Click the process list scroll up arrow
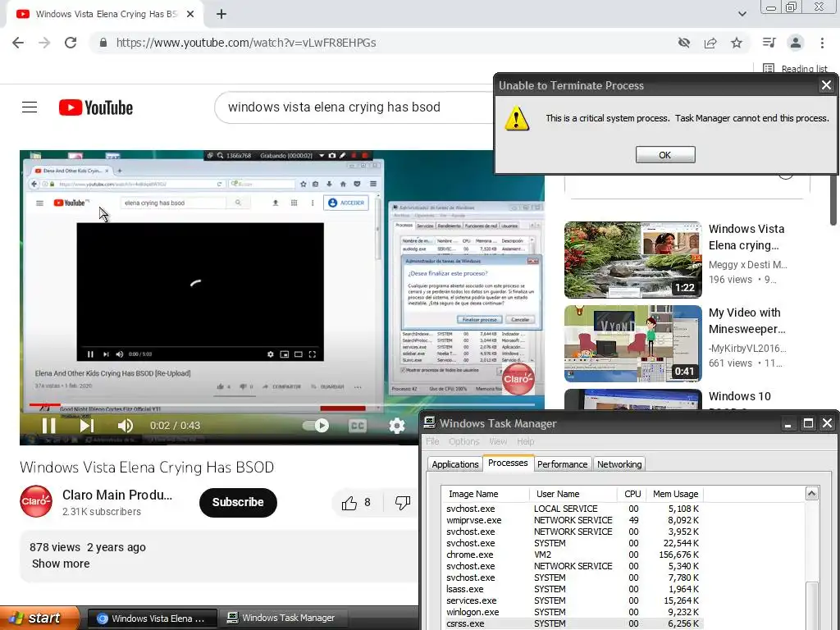Viewport: 840px width, 630px height. click(811, 493)
